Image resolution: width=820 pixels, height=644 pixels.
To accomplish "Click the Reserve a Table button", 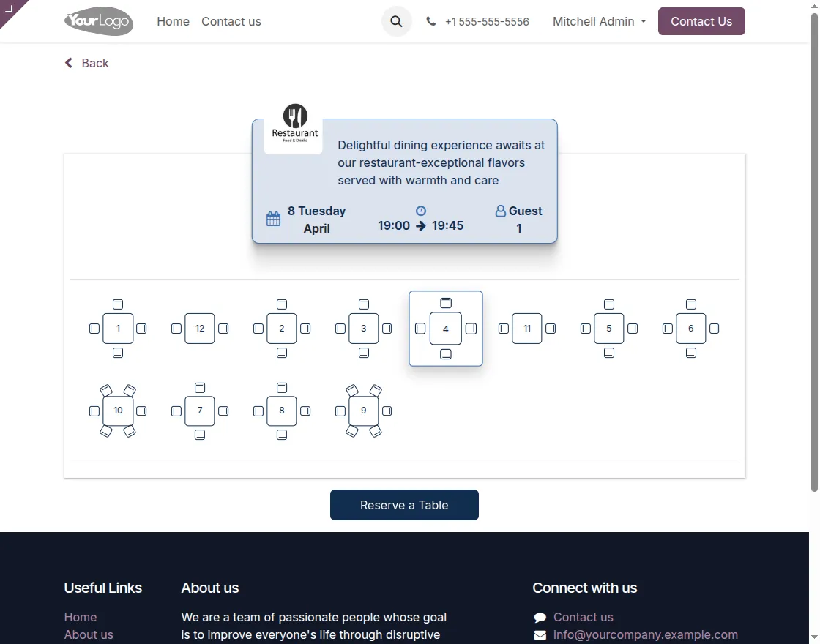I will (x=404, y=505).
